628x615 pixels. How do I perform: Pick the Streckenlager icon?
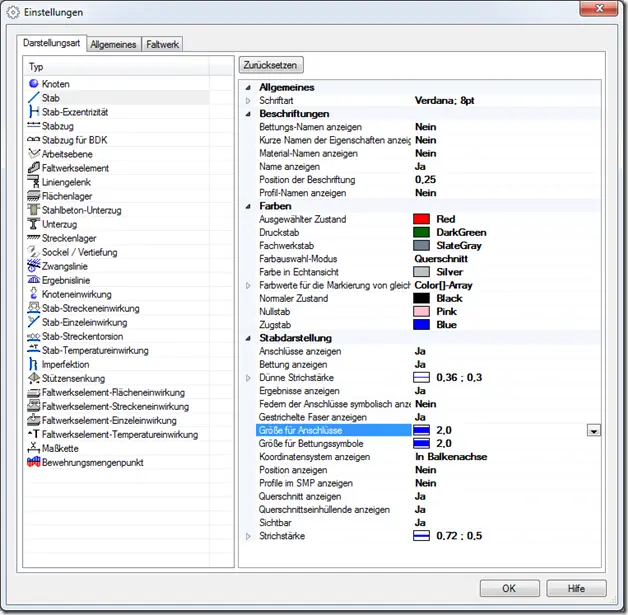tap(34, 237)
